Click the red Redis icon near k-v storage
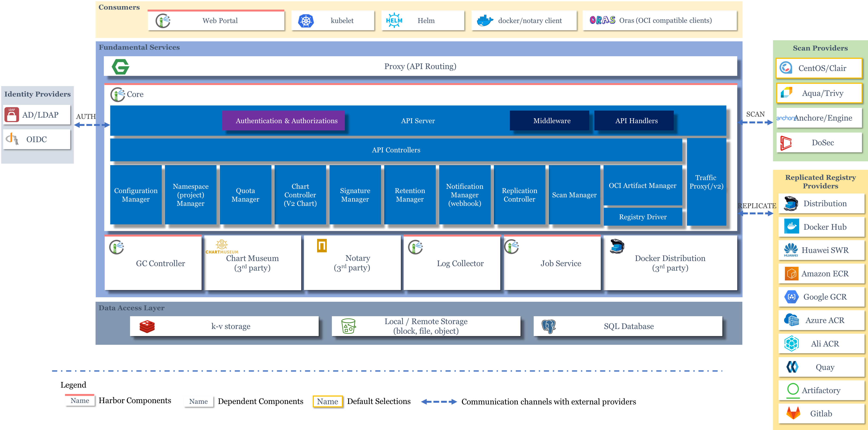Viewport: 868px width, 430px height. click(x=147, y=326)
